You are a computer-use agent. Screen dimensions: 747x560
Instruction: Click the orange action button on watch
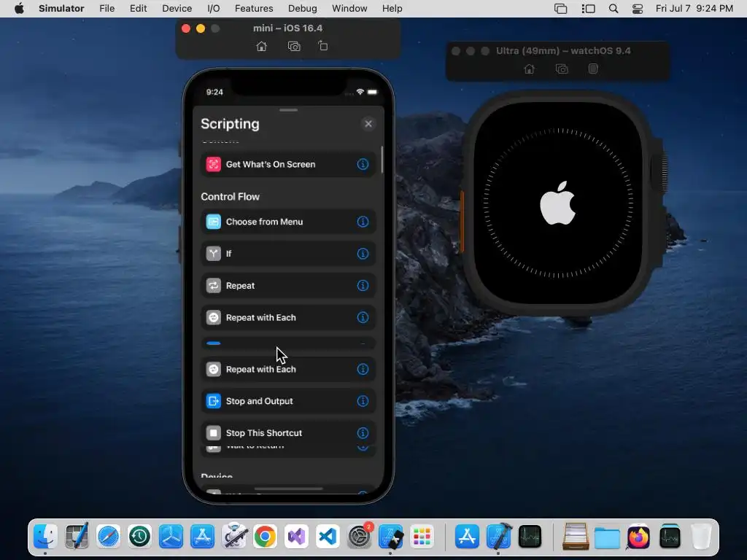(x=461, y=222)
